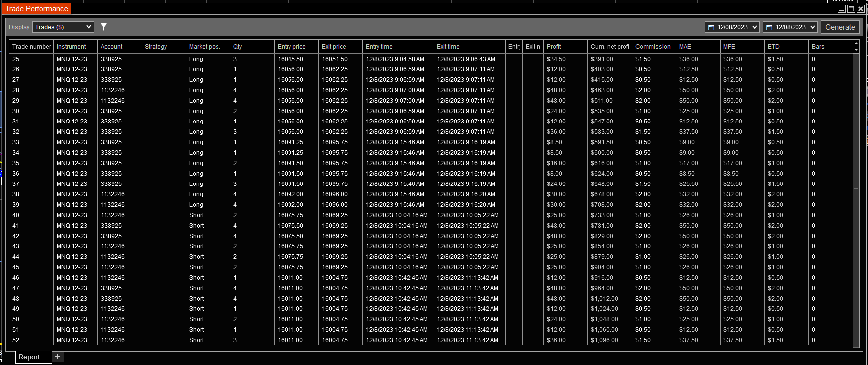
Task: Click account 1132246 in trade 28 row
Action: (120, 90)
